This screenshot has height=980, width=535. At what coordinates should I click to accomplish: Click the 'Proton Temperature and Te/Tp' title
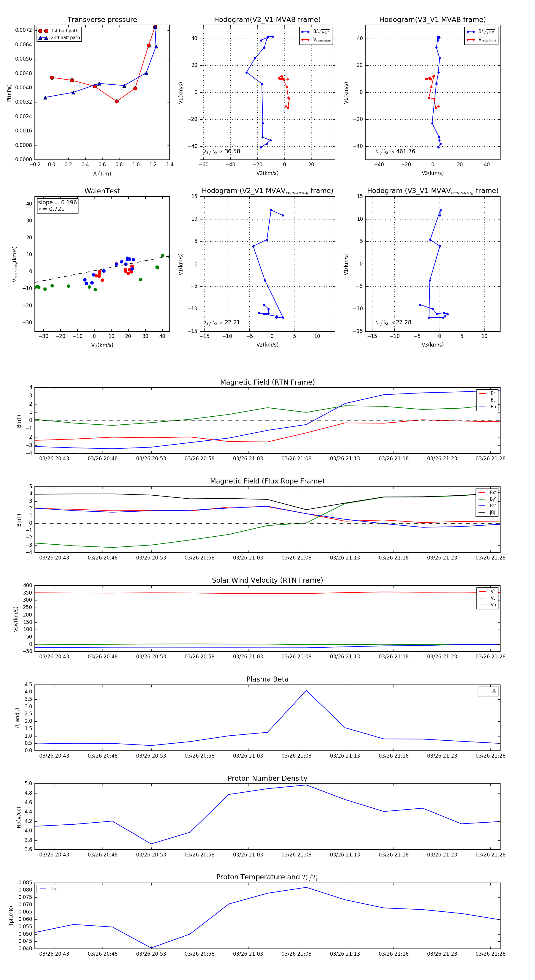[x=267, y=877]
